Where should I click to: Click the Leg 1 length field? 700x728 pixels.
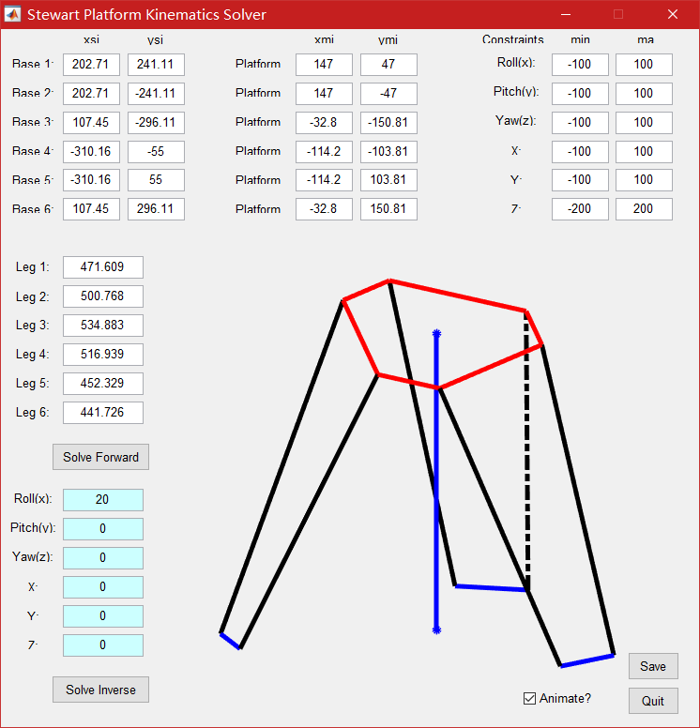tap(102, 267)
